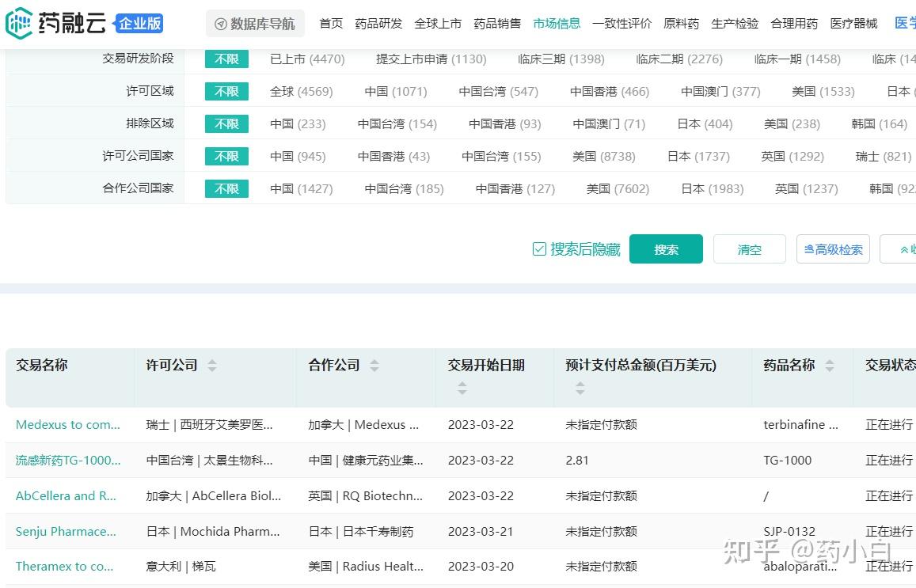Click the sort icon beside 许可公司 header
Viewport: 916px width, 588px height.
pos(212,366)
